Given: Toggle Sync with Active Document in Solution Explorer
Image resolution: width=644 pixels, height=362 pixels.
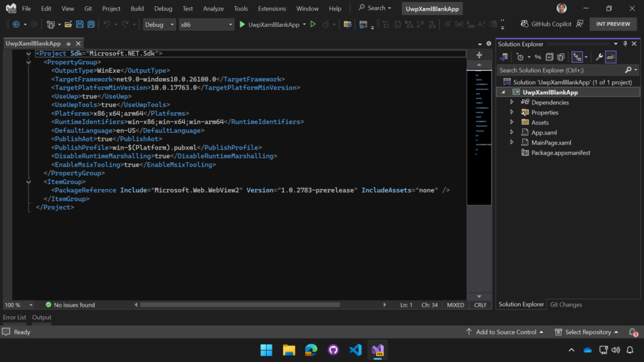Looking at the screenshot, I should pyautogui.click(x=538, y=57).
